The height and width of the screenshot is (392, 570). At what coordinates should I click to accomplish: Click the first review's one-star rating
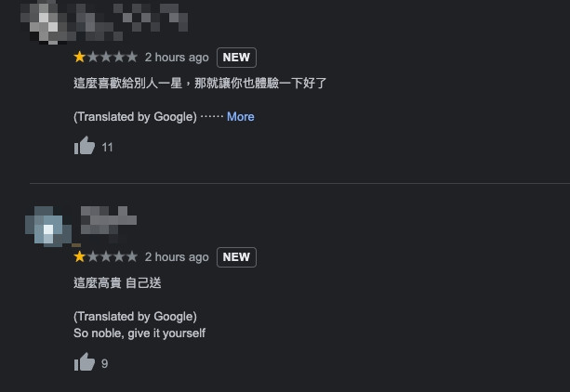click(x=105, y=57)
